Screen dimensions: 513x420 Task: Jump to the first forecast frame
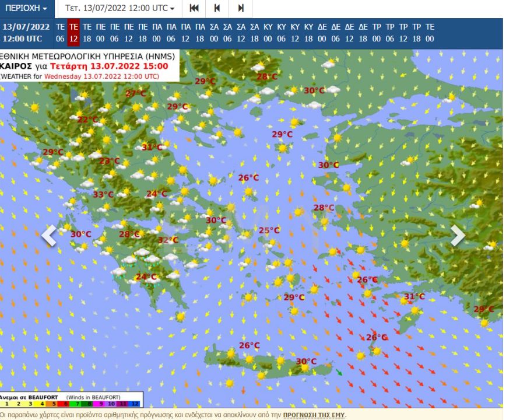point(194,9)
